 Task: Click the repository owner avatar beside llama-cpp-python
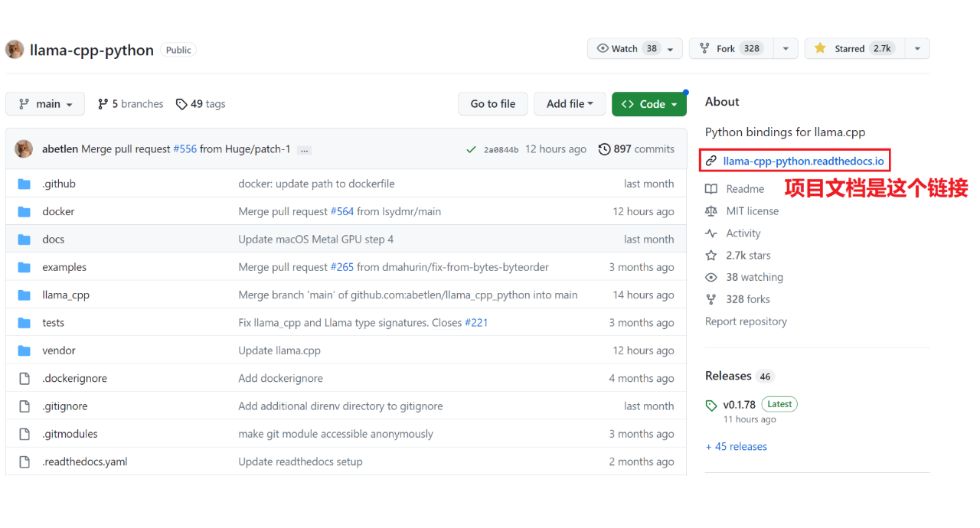click(15, 50)
